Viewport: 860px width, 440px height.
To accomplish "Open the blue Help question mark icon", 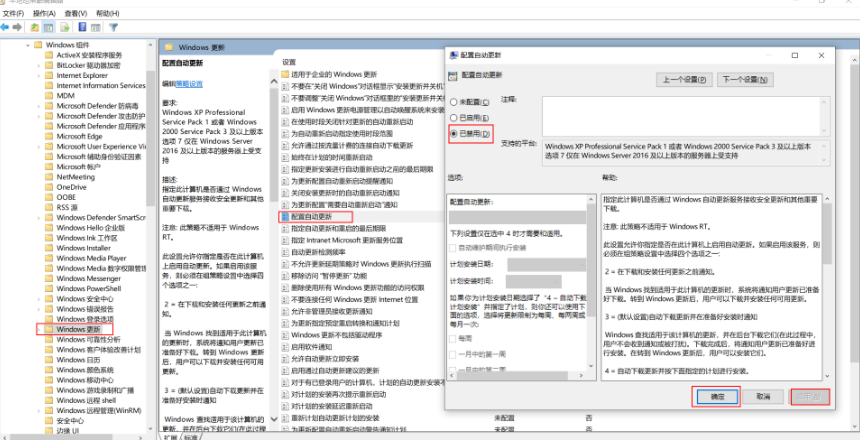I will pos(82,27).
